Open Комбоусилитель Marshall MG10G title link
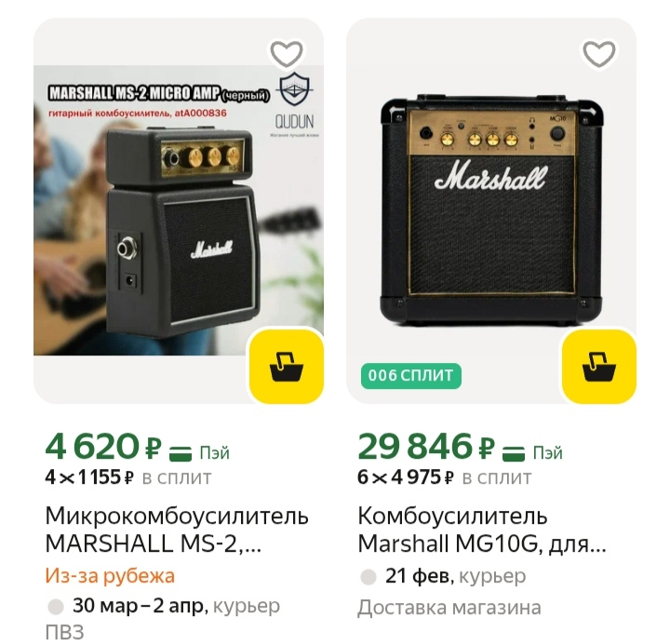Screen dimensions: 670x644 click(x=482, y=529)
